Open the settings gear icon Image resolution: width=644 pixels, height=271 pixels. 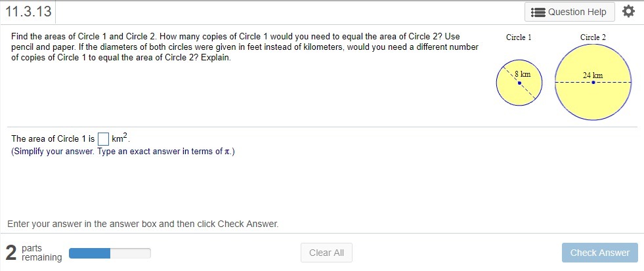coord(628,12)
